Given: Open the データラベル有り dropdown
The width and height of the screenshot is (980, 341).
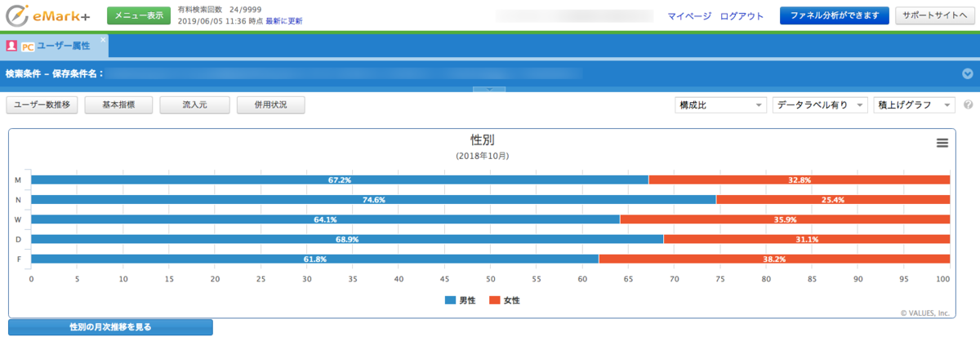Looking at the screenshot, I should tap(819, 105).
